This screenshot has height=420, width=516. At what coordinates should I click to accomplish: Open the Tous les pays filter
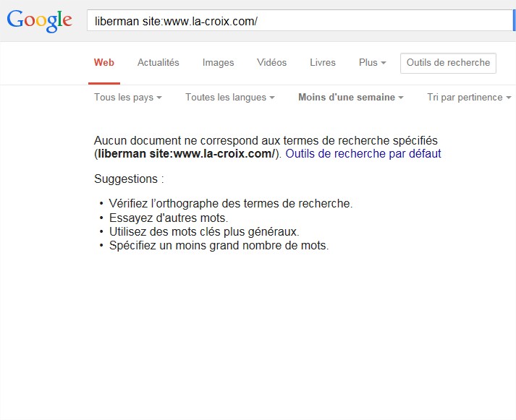pos(128,98)
